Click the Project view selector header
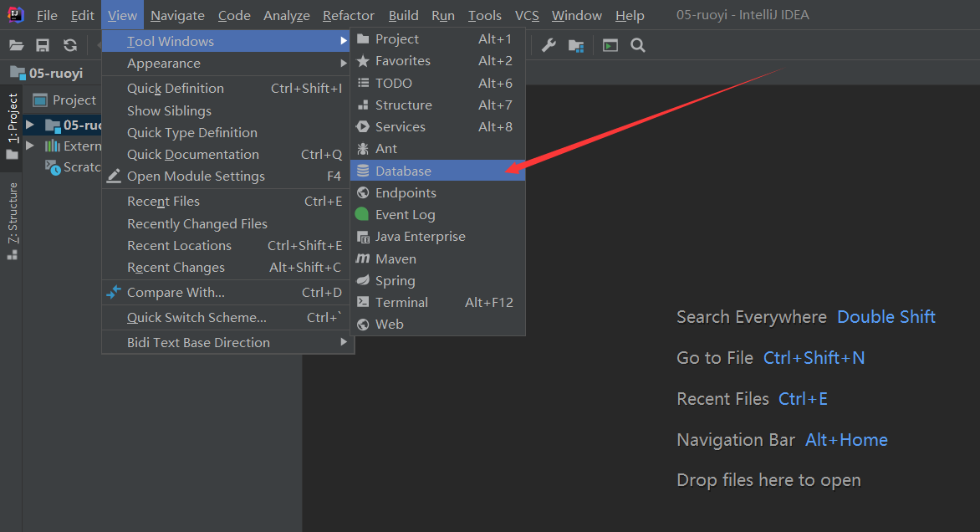 (65, 100)
